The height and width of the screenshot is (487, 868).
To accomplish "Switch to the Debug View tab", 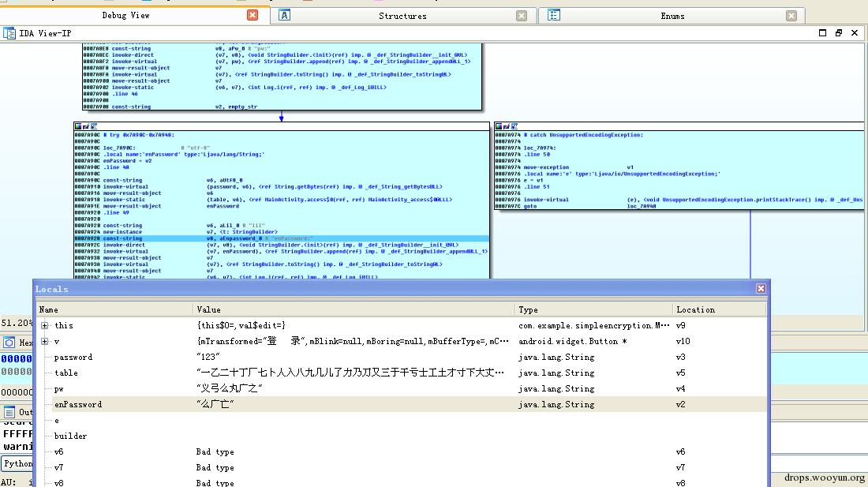I will pos(126,16).
